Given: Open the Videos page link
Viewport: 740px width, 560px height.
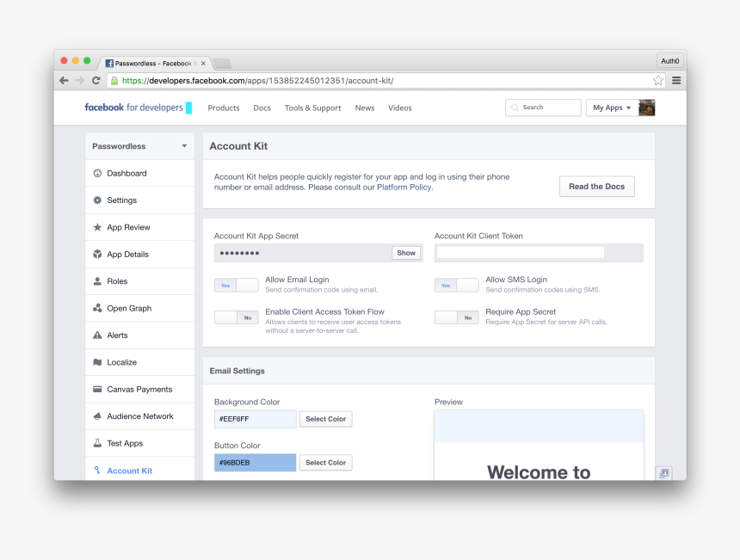Looking at the screenshot, I should tap(400, 108).
